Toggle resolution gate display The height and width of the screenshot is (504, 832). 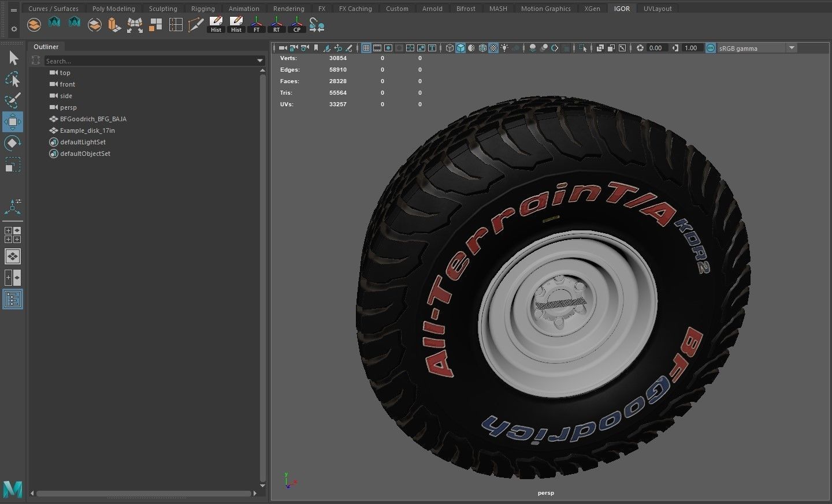click(388, 48)
